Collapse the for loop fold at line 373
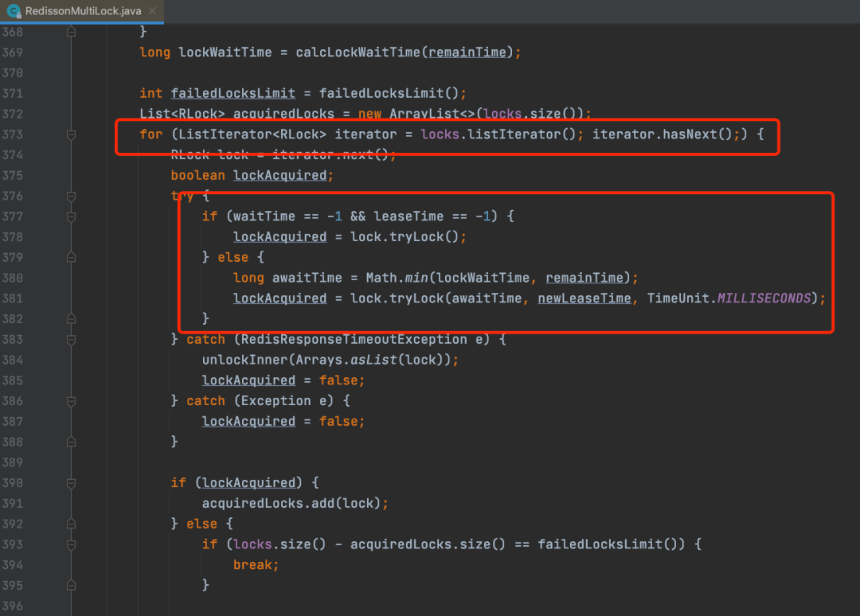The height and width of the screenshot is (616, 860). (x=72, y=135)
